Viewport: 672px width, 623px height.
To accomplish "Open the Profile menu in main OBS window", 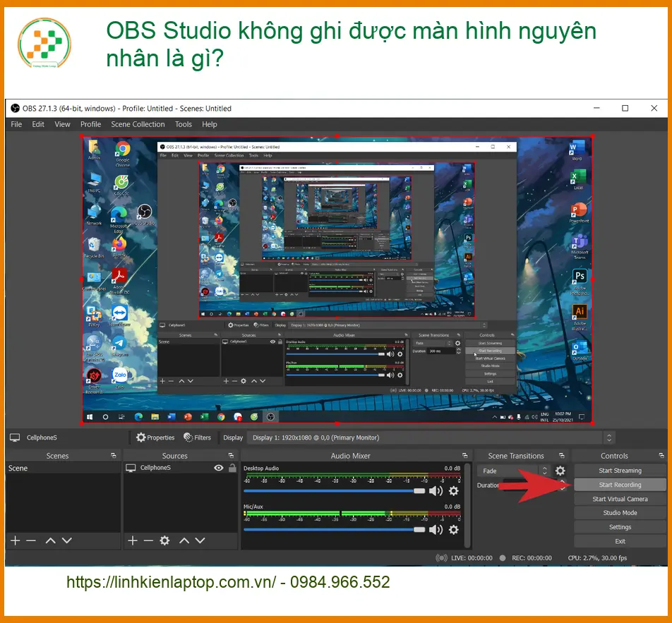I will 91,124.
